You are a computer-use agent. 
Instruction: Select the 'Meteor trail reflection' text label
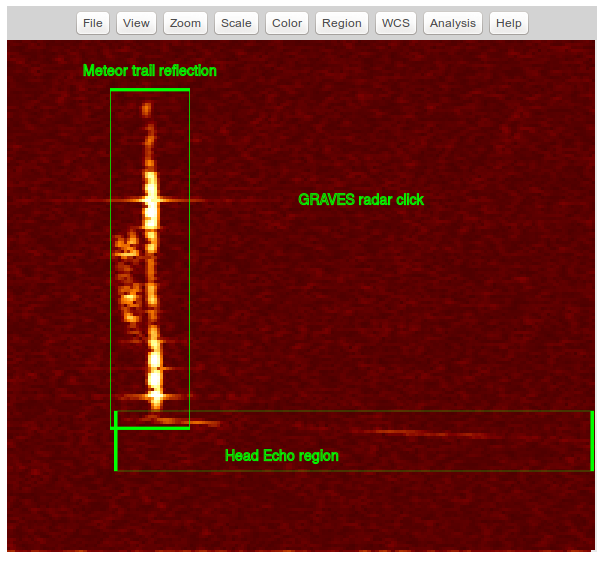pos(149,71)
